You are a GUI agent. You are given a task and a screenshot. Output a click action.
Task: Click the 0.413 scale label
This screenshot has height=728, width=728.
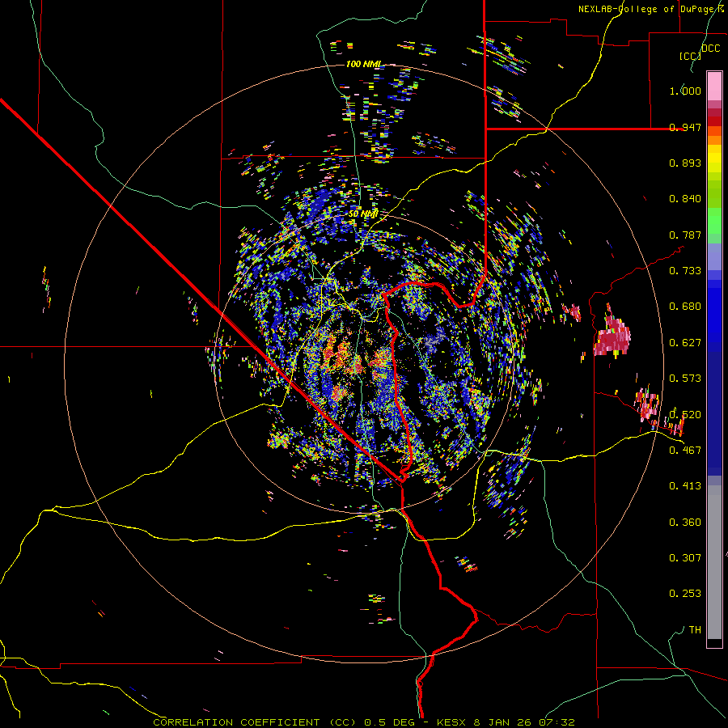point(685,486)
